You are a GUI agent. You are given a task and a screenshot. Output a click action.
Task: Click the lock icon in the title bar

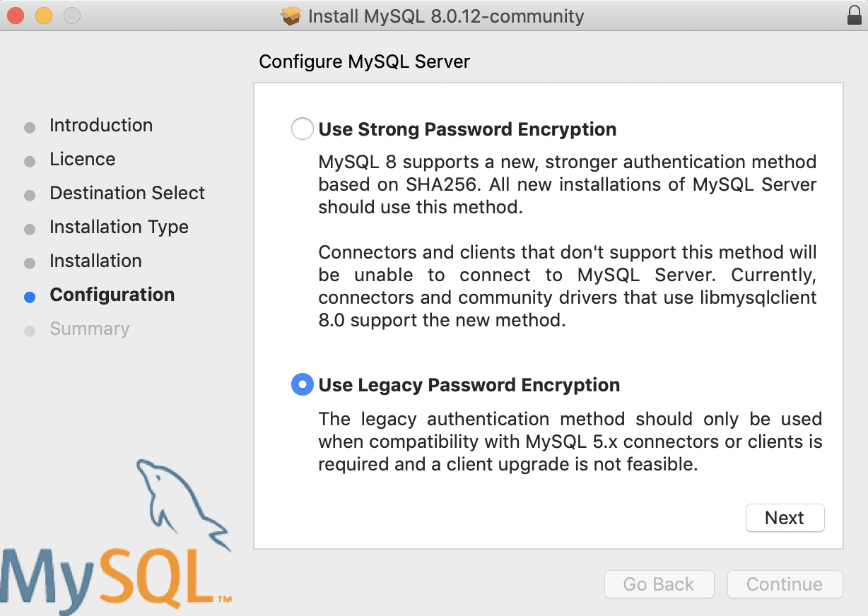[x=854, y=16]
